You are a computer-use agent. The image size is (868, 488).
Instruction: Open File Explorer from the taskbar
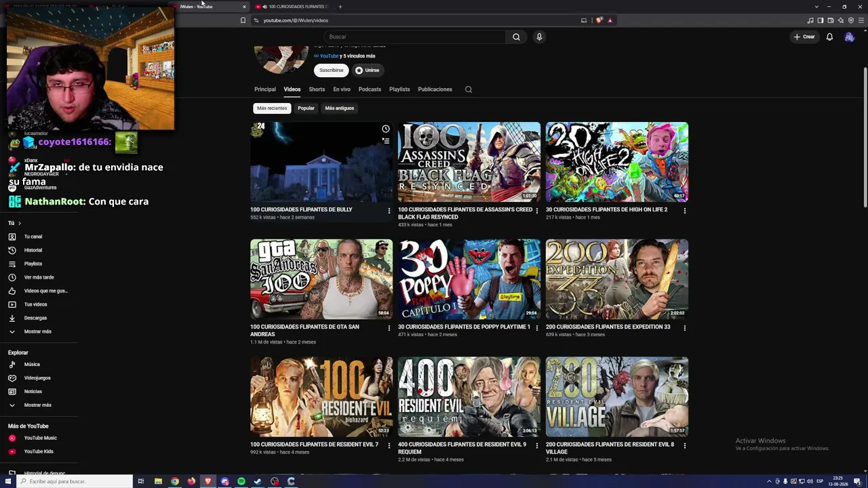click(x=158, y=481)
